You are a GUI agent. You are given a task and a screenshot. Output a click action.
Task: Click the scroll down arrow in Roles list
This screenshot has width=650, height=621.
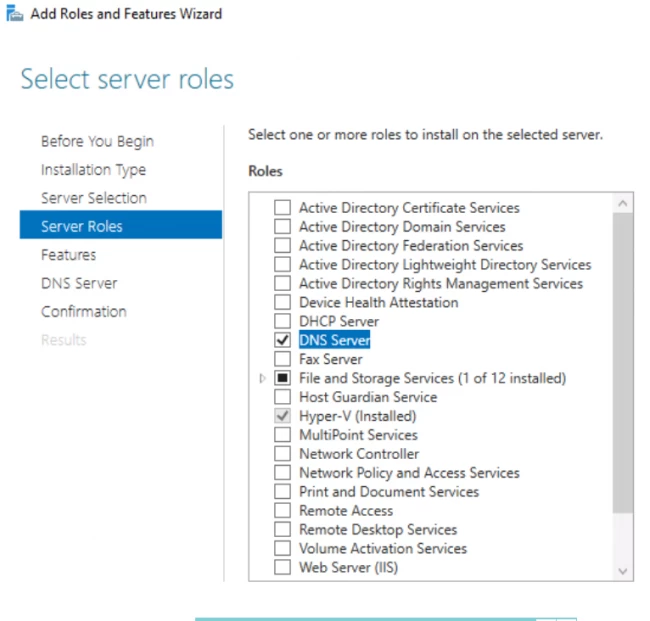point(623,571)
